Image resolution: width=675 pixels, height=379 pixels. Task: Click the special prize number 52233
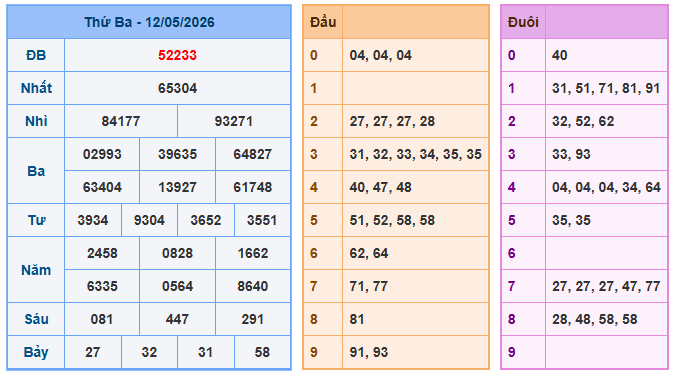tap(177, 55)
